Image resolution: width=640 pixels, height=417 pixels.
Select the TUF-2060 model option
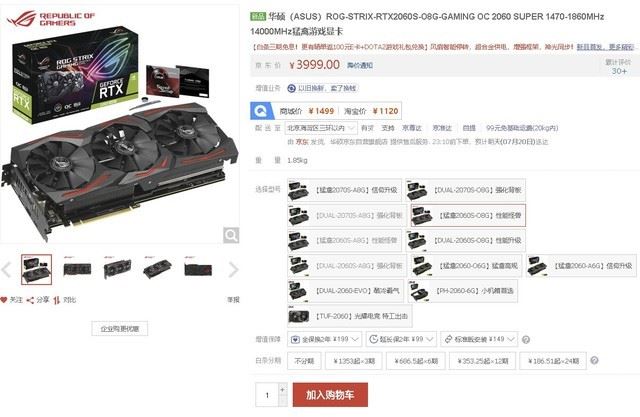(x=350, y=316)
